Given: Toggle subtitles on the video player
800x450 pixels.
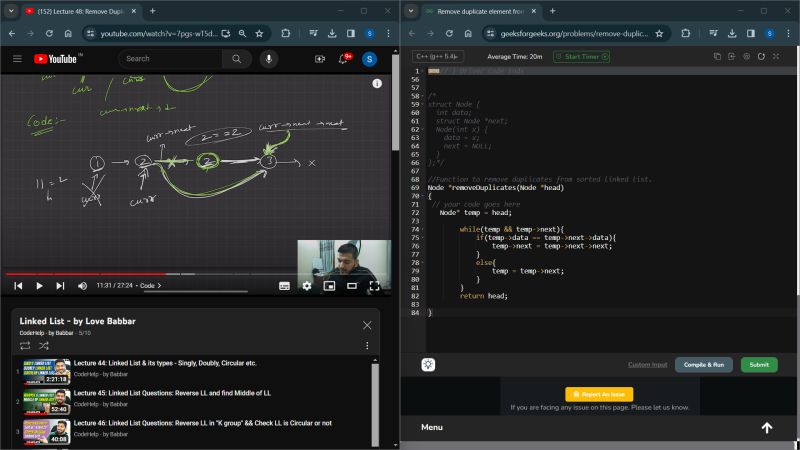Looking at the screenshot, I should click(x=284, y=286).
